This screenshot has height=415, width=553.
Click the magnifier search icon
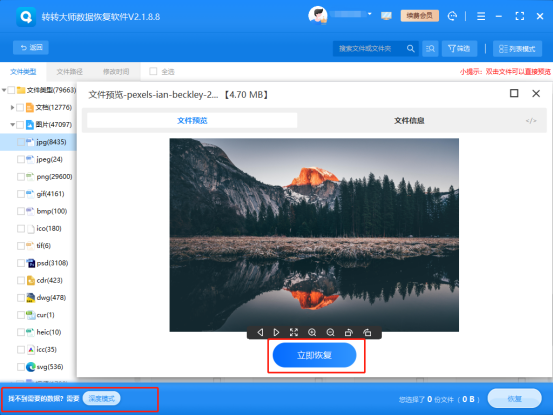tap(411, 49)
